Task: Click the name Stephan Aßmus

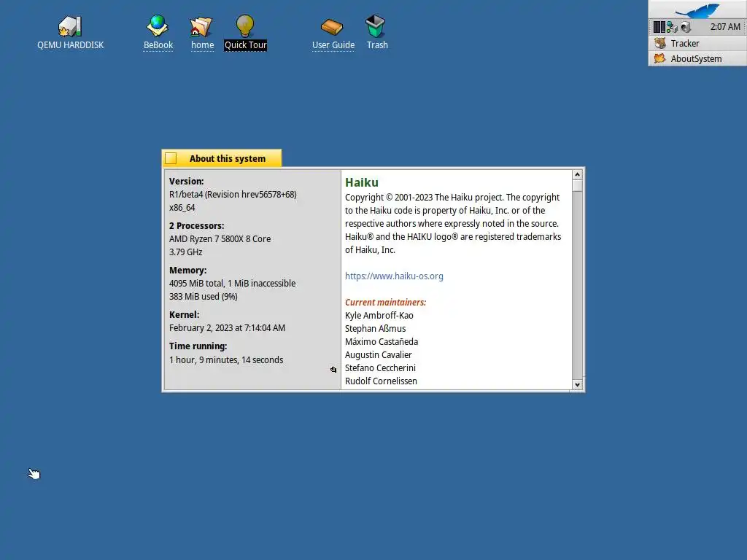Action: tap(376, 329)
